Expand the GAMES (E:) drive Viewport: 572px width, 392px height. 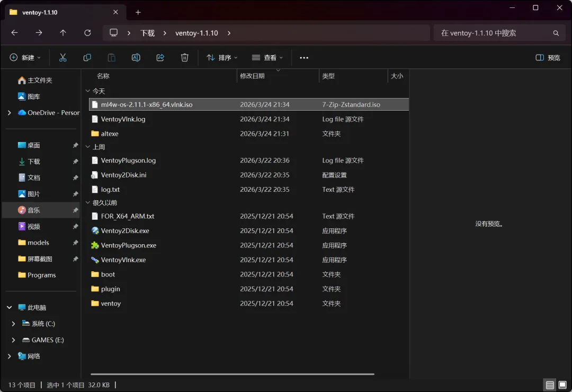[13, 340]
